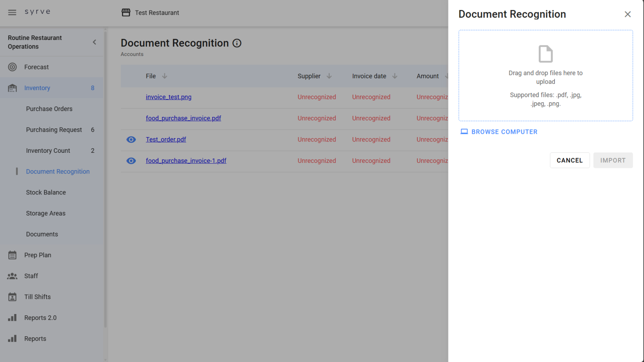Click the Till Shifts icon
This screenshot has width=644, height=362.
click(x=13, y=297)
